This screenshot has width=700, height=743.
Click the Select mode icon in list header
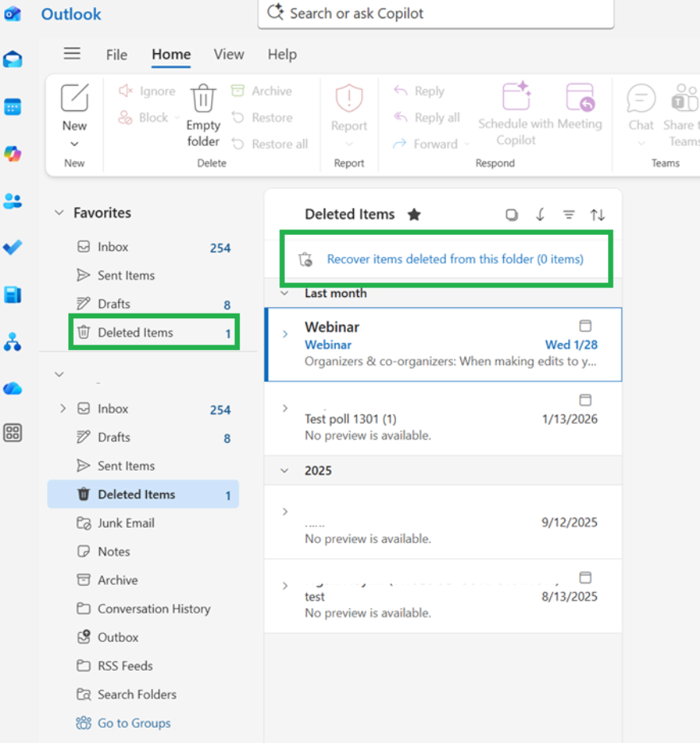coord(511,214)
